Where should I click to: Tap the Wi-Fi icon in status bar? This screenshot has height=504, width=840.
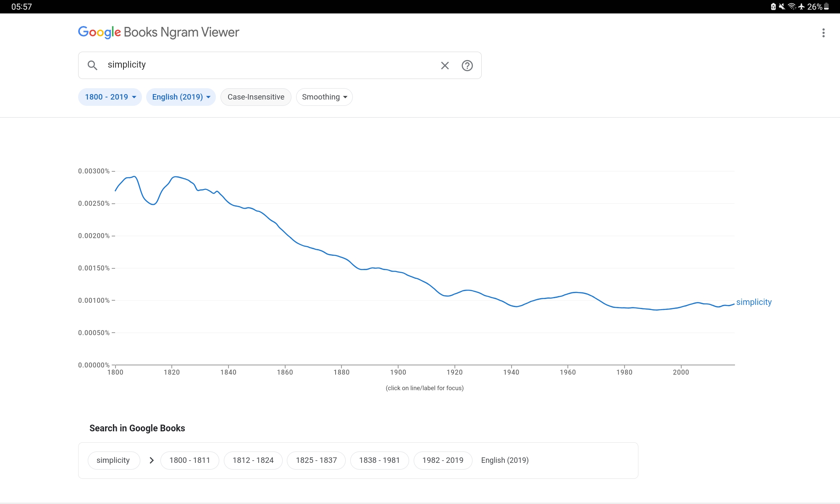792,6
